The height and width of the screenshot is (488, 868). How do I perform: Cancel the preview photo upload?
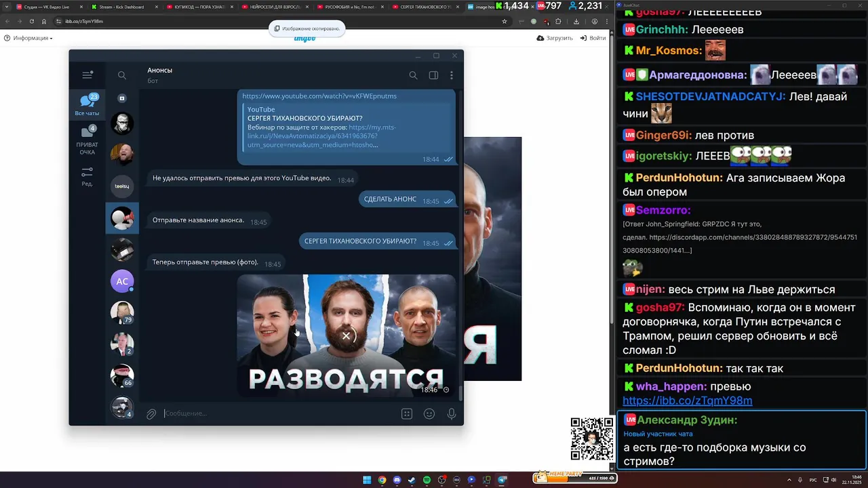(x=346, y=335)
